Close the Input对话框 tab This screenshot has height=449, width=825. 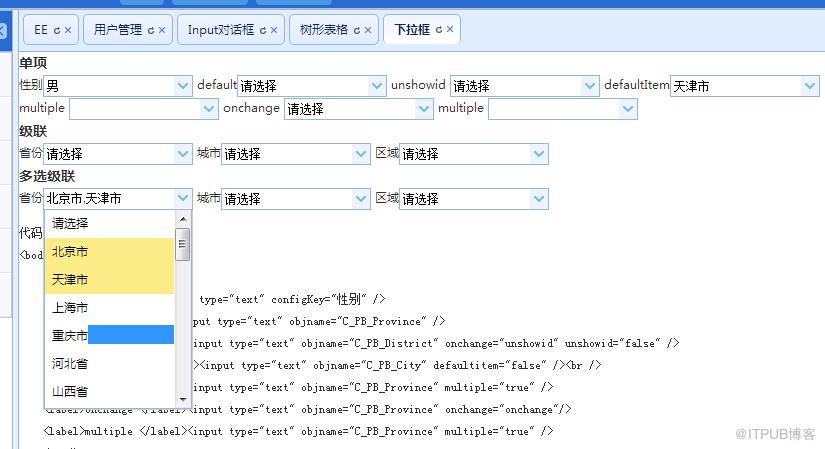pos(274,30)
